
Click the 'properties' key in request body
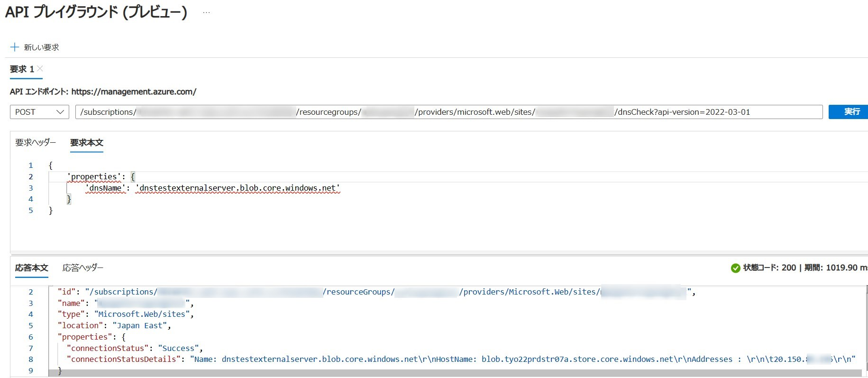pos(94,177)
